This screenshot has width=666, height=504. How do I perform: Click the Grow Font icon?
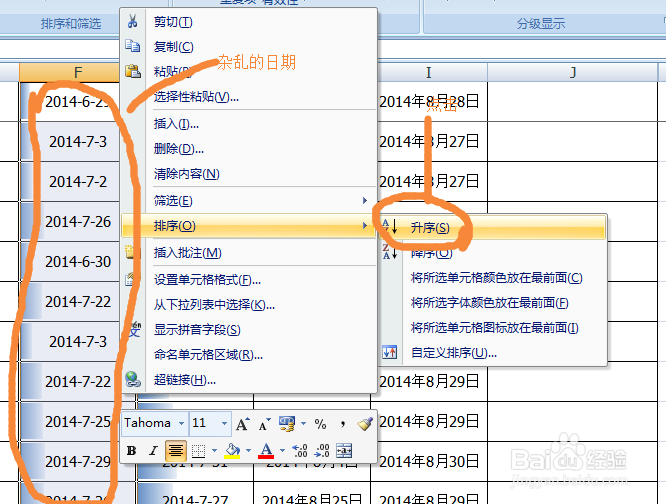coord(243,424)
